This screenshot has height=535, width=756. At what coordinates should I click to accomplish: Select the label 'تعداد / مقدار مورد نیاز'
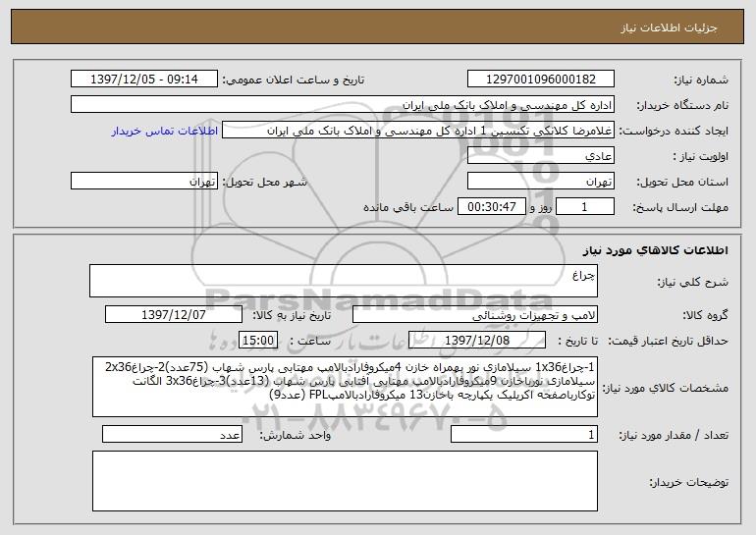(x=674, y=435)
